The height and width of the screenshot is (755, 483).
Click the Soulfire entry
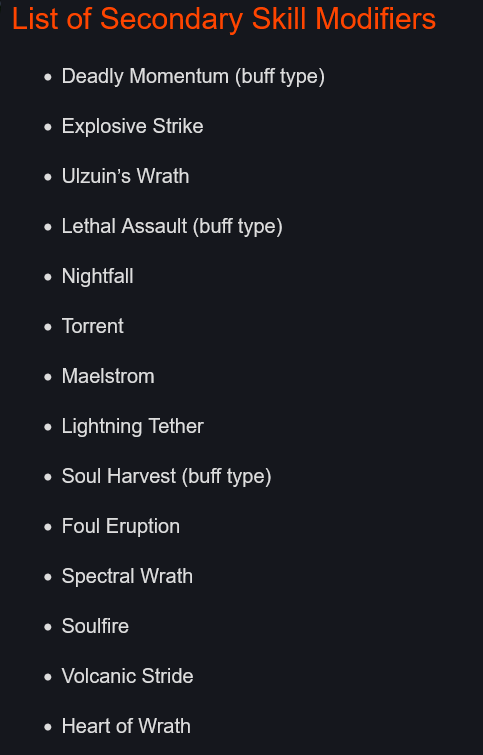pyautogui.click(x=95, y=626)
